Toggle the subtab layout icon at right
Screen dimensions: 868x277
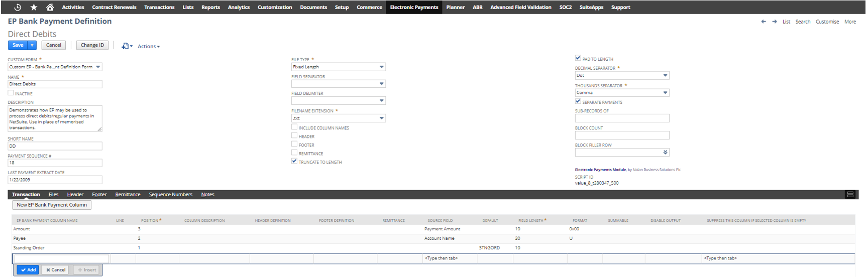click(850, 194)
